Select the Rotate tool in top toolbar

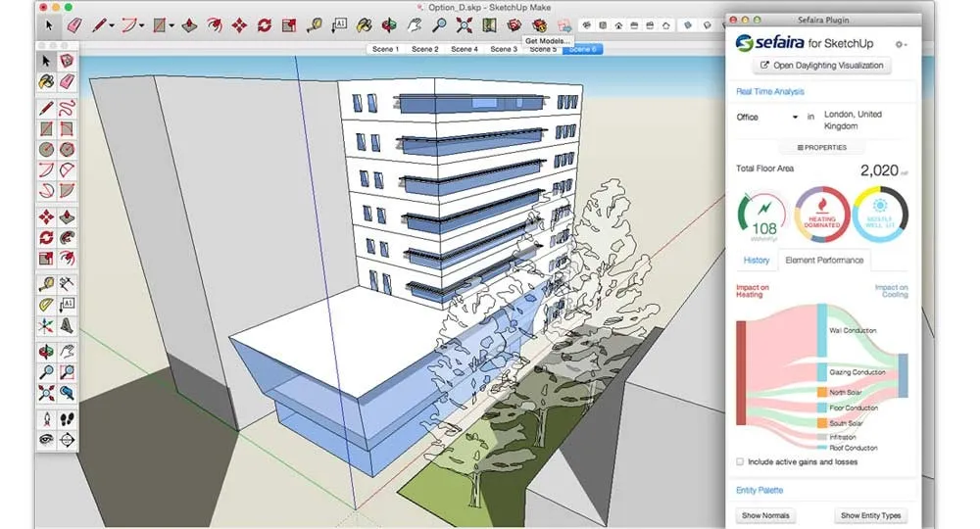pos(265,25)
